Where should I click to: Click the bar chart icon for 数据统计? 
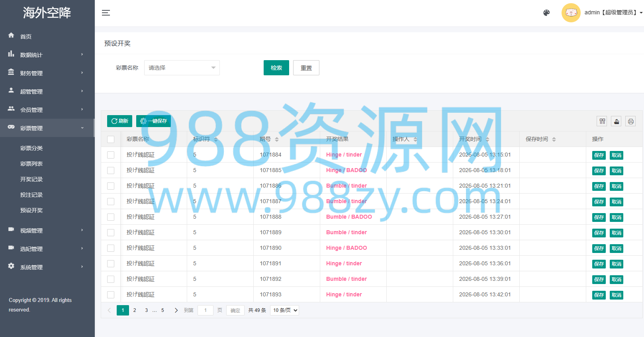(x=11, y=54)
